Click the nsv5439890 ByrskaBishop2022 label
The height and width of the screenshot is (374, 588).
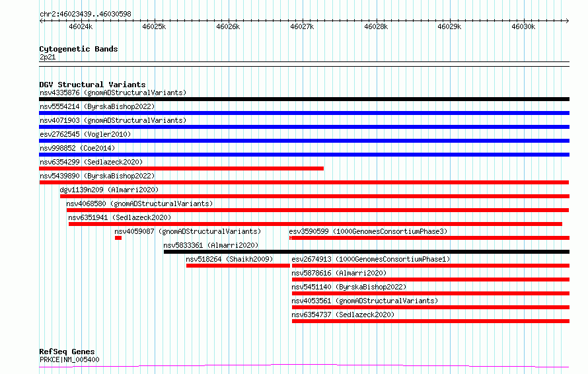point(97,176)
